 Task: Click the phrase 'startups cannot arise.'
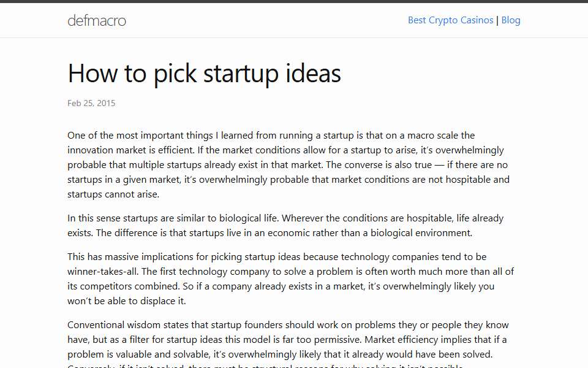pyautogui.click(x=113, y=194)
